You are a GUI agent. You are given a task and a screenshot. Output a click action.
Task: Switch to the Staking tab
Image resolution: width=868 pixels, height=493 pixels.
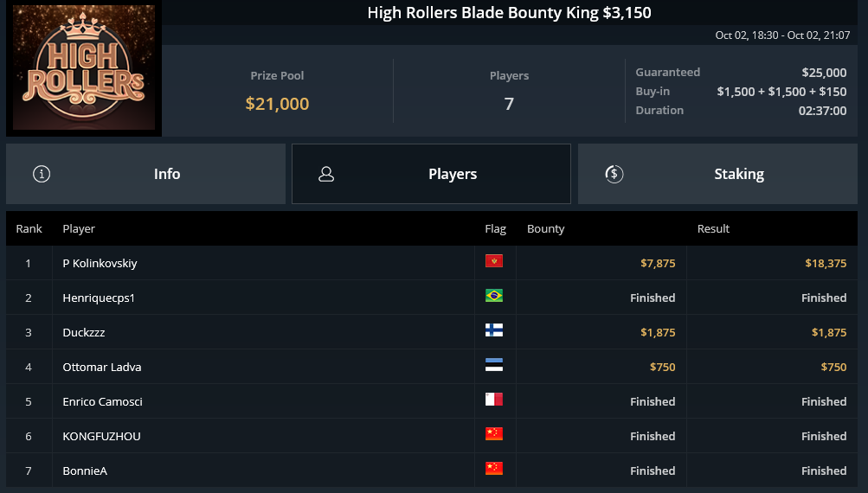(x=717, y=174)
